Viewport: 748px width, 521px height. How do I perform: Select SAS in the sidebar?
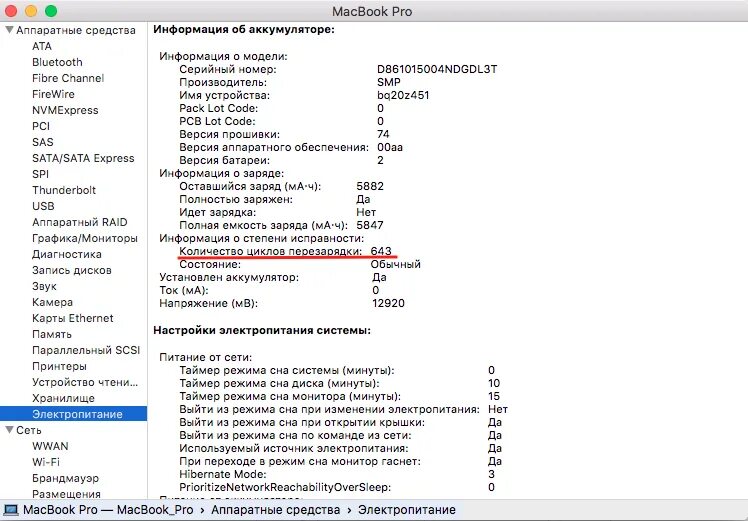coord(43,142)
